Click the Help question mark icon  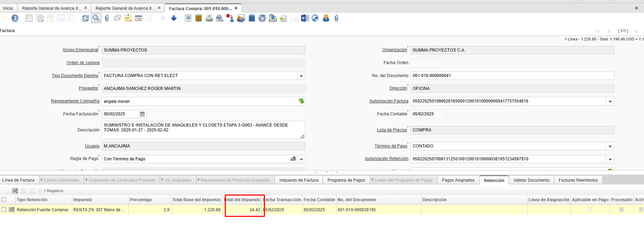pos(15,18)
